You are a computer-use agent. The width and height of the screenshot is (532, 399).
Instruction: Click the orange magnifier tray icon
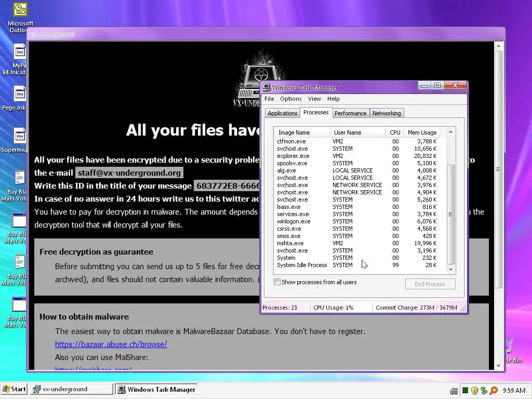tap(494, 391)
